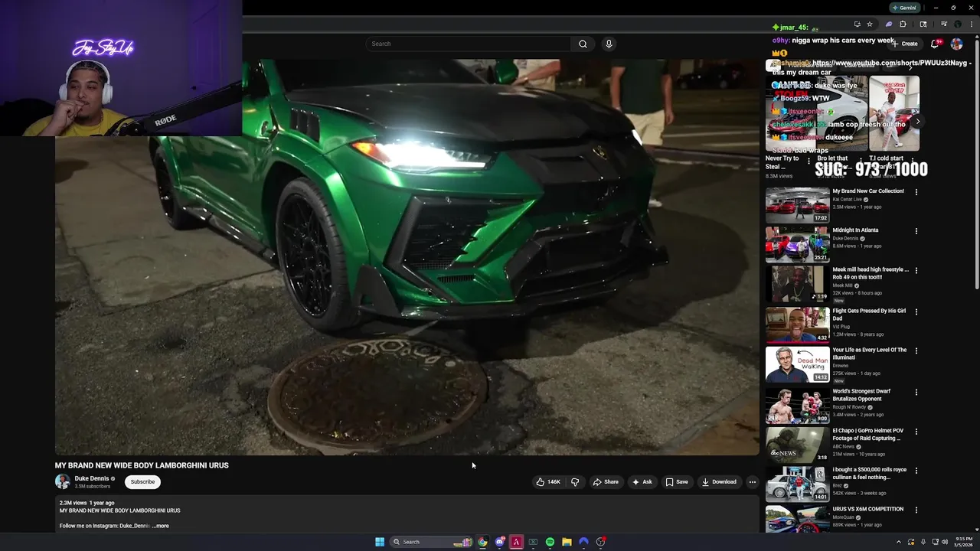The width and height of the screenshot is (980, 551).
Task: Click install app icon in address bar
Action: [857, 24]
